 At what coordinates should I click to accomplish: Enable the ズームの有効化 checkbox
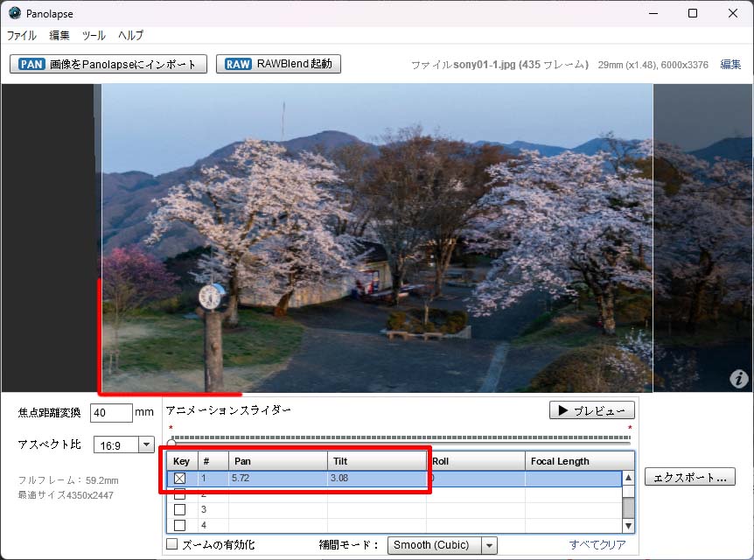click(x=172, y=545)
